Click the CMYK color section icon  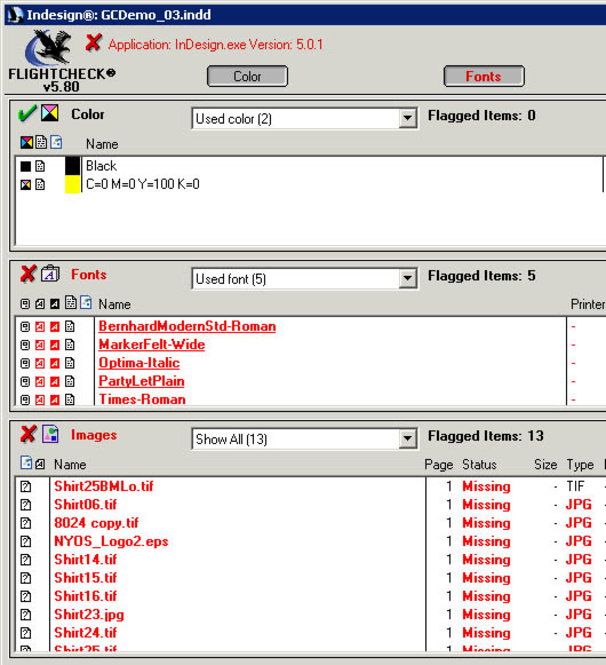pos(50,113)
